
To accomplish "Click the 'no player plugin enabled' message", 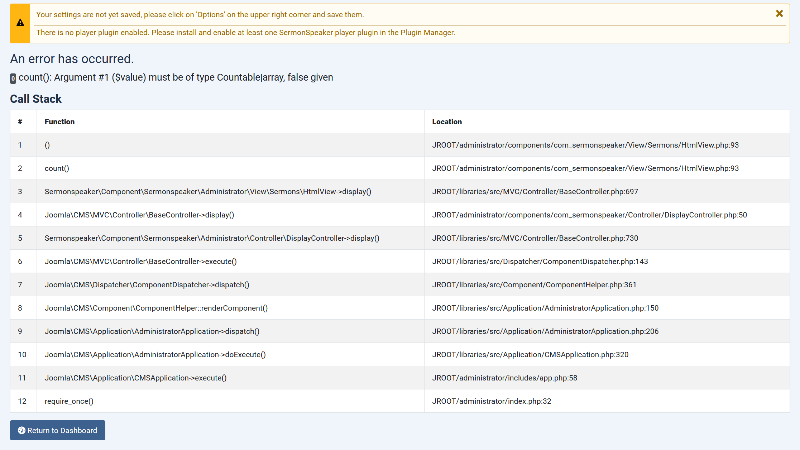I will (x=245, y=32).
